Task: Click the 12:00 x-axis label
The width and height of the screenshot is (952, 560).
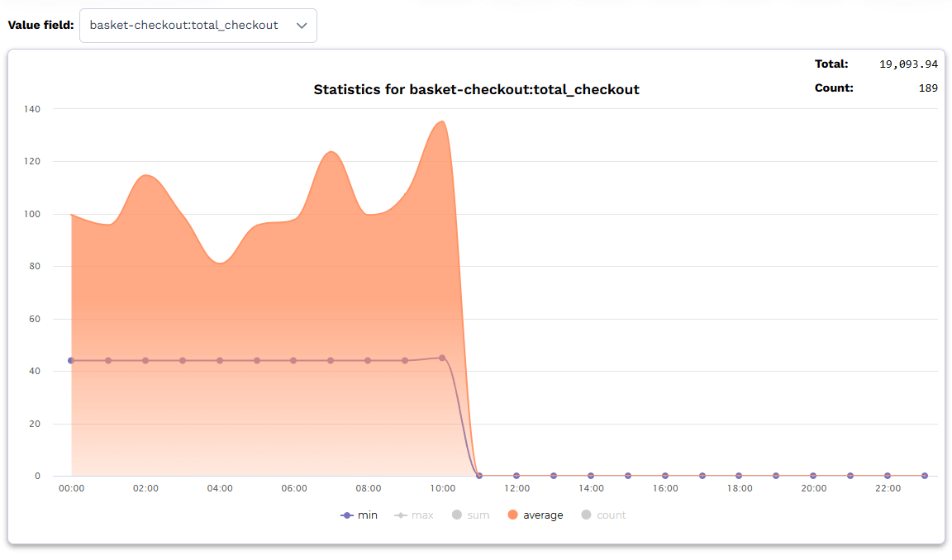Action: [x=516, y=488]
